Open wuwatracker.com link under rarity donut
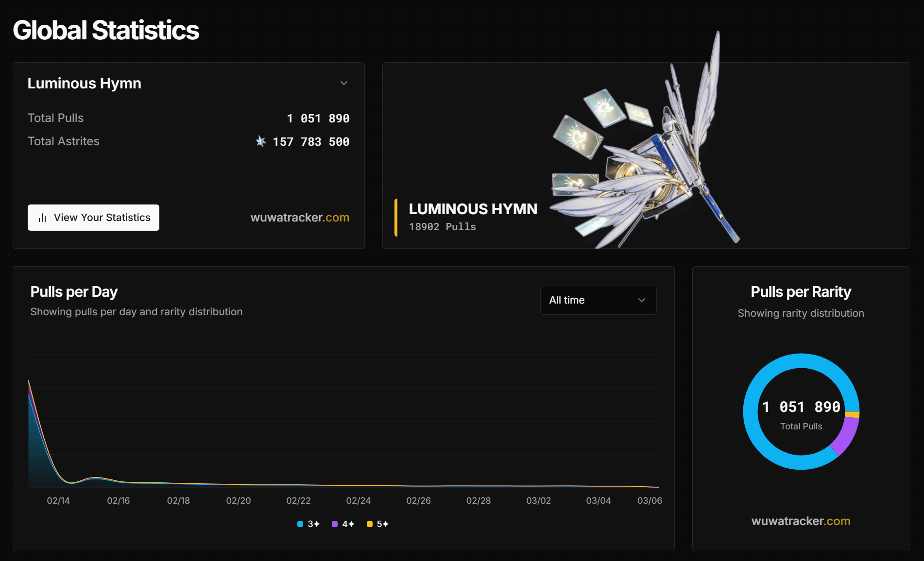This screenshot has width=924, height=561. pos(801,521)
